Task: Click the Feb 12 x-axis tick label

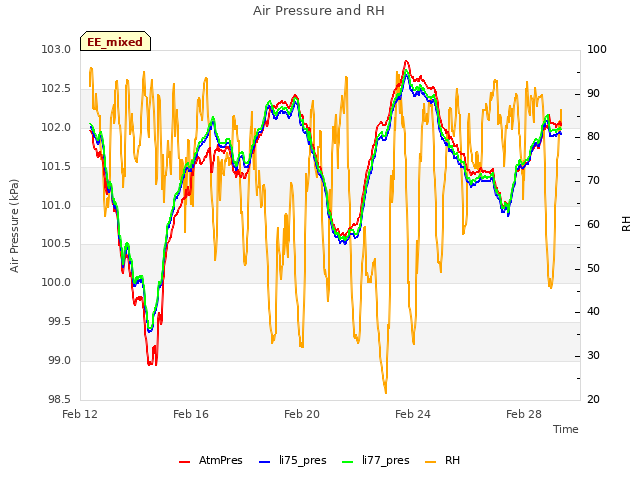Action: click(80, 414)
